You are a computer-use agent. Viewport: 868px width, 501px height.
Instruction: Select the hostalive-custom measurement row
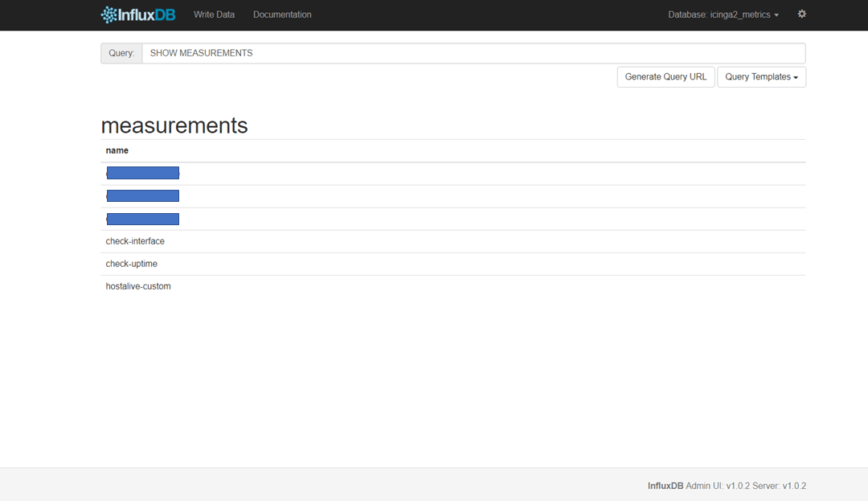452,286
